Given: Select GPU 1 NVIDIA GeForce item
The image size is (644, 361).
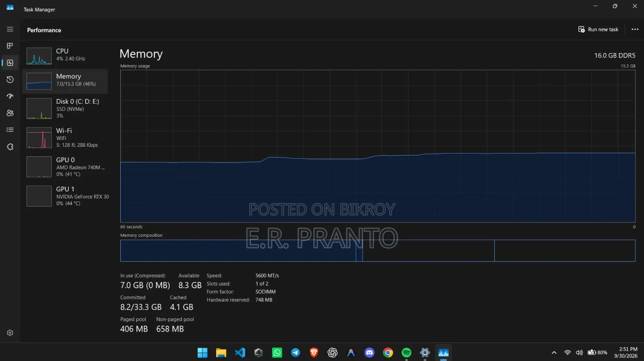Looking at the screenshot, I should click(x=65, y=196).
